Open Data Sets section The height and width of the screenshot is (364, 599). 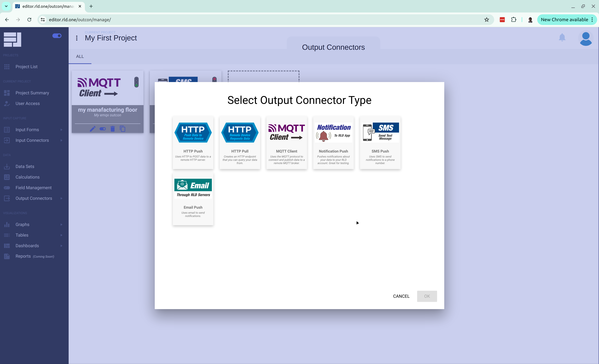click(x=25, y=166)
